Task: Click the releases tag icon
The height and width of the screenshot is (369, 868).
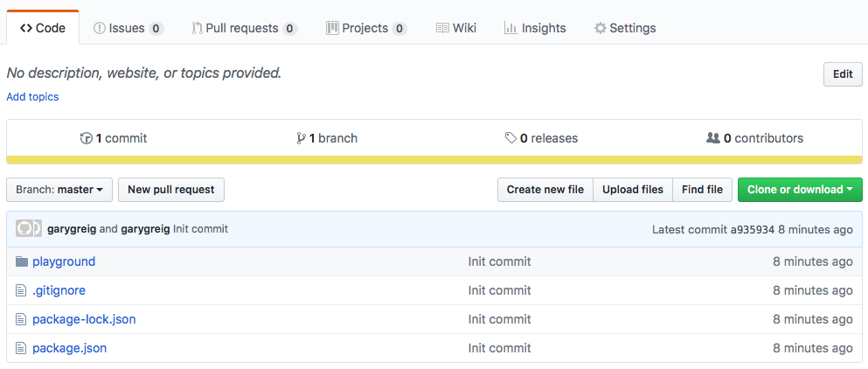Action: [510, 138]
